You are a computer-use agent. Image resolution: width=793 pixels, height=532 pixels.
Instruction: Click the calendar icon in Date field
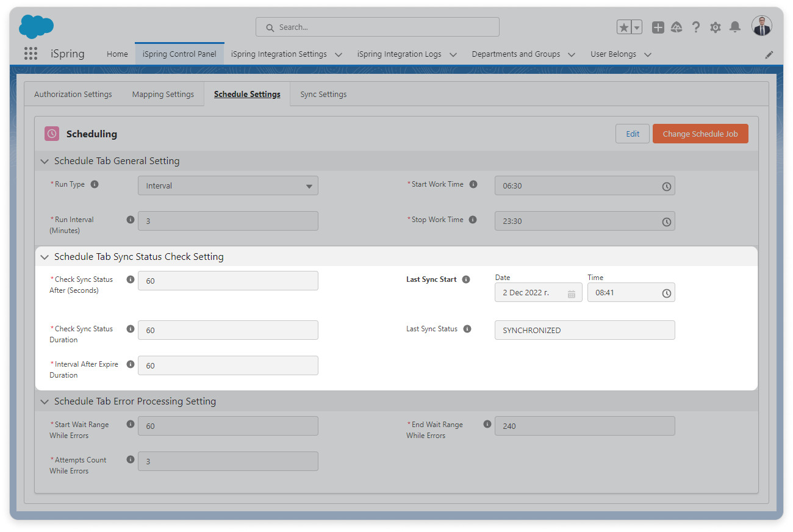click(x=572, y=293)
